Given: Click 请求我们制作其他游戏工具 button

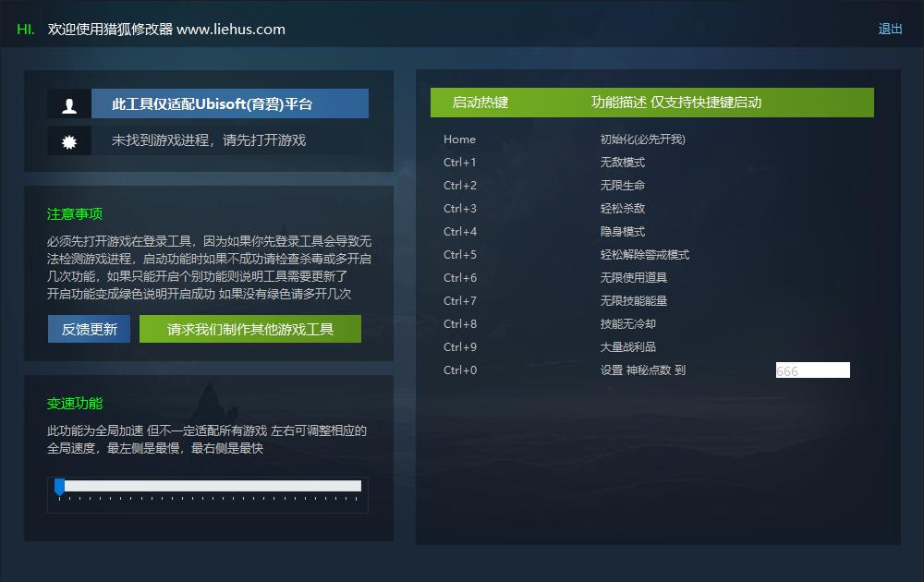Looking at the screenshot, I should [x=250, y=329].
